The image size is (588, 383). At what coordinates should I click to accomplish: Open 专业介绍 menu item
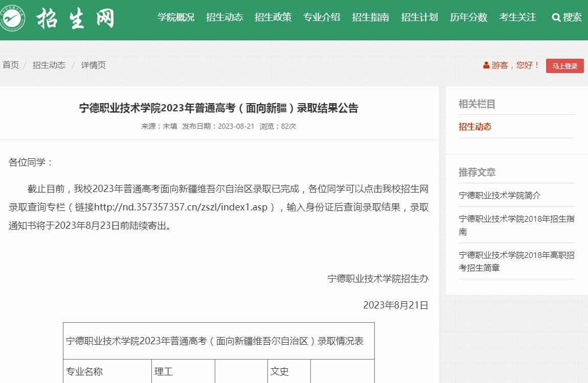[322, 17]
